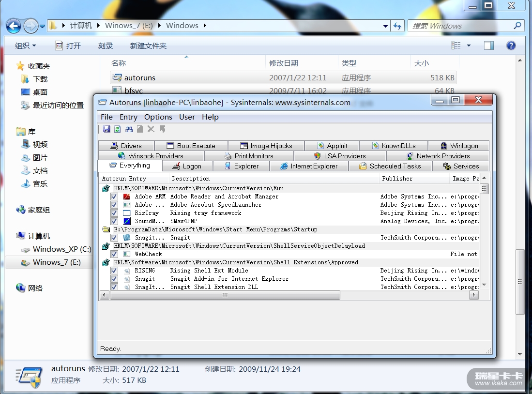The width and height of the screenshot is (532, 394).
Task: Sort Explorer list by 修改日期 column
Action: (x=301, y=63)
